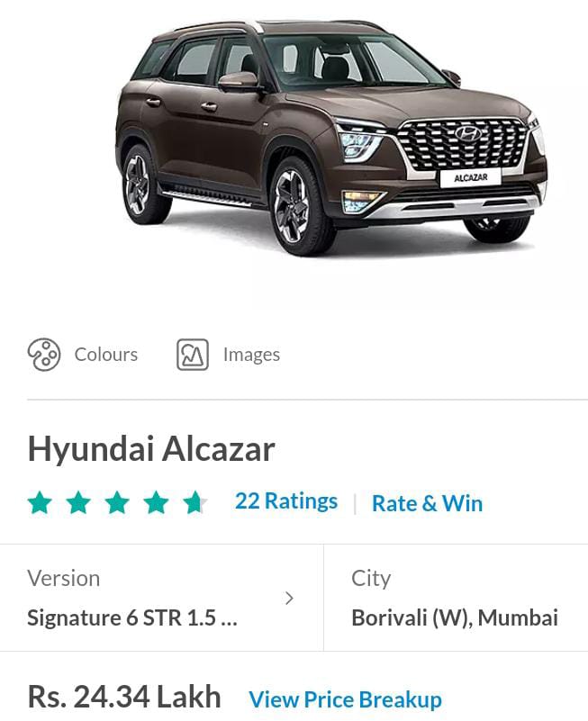This screenshot has height=721, width=588.
Task: Click the brown Hyundai Alcazar car image
Action: [x=332, y=136]
